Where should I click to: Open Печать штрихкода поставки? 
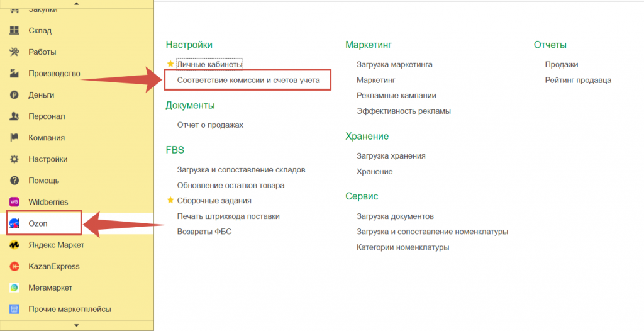pyautogui.click(x=228, y=216)
